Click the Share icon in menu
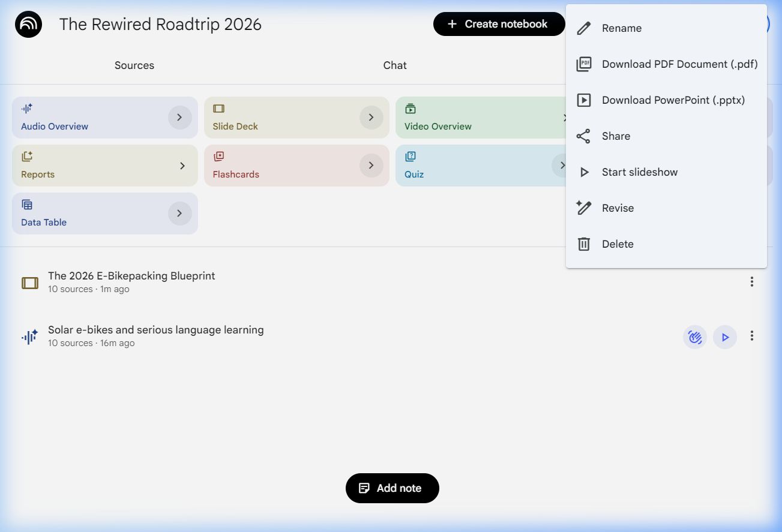This screenshot has height=532, width=782. coord(583,136)
